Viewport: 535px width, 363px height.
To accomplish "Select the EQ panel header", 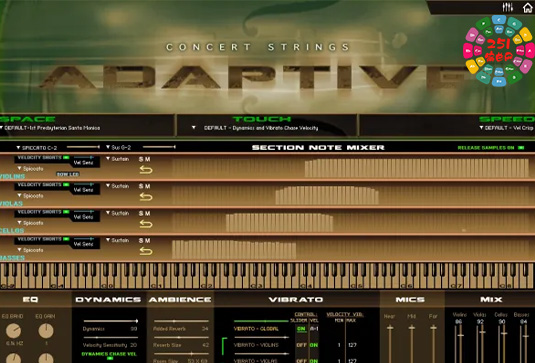I will pos(30,300).
